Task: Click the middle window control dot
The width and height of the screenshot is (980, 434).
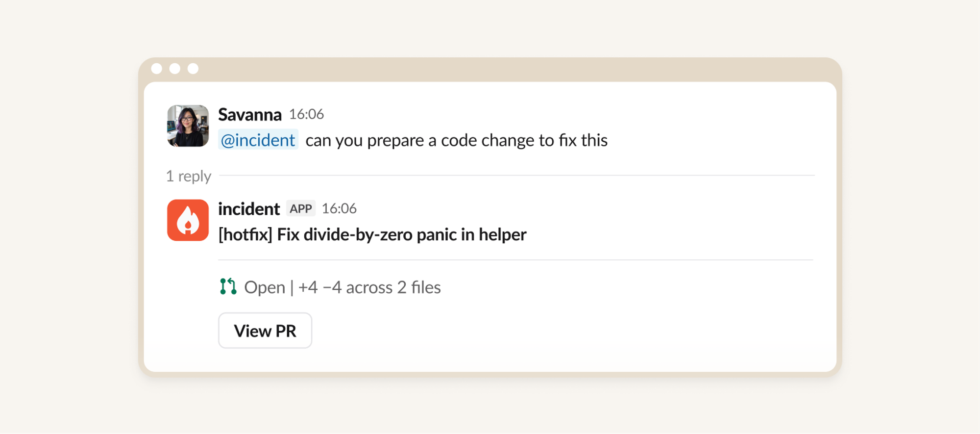Action: coord(175,69)
